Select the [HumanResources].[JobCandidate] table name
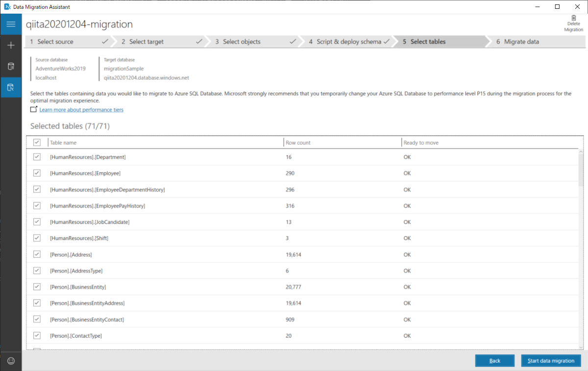 click(90, 222)
